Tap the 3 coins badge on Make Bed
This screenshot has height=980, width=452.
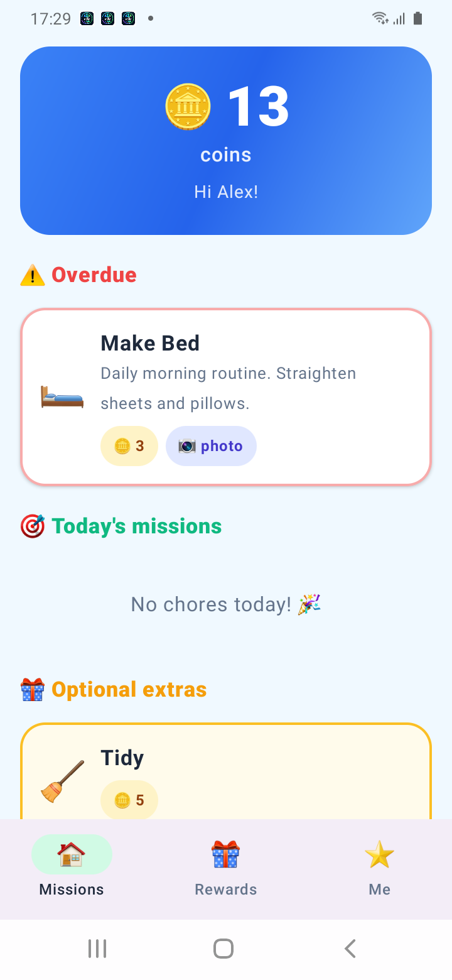pos(129,446)
